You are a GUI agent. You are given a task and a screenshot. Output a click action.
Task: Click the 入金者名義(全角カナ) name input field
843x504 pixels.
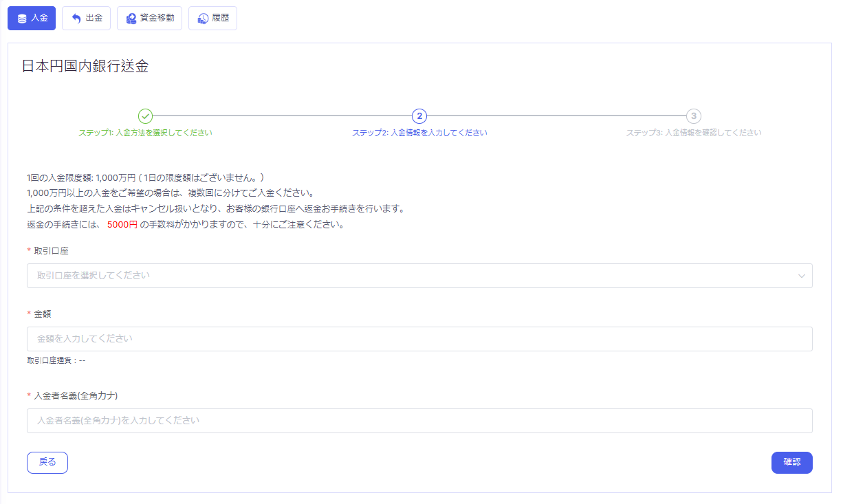tap(419, 421)
